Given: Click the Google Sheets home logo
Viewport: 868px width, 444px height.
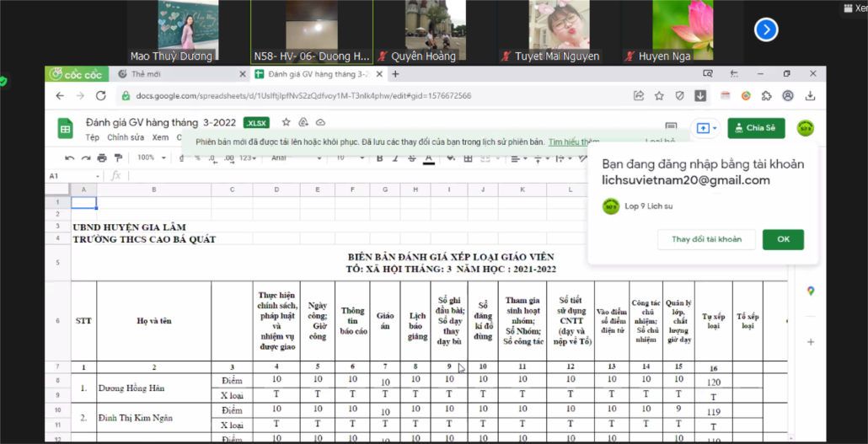Looking at the screenshot, I should click(x=65, y=129).
